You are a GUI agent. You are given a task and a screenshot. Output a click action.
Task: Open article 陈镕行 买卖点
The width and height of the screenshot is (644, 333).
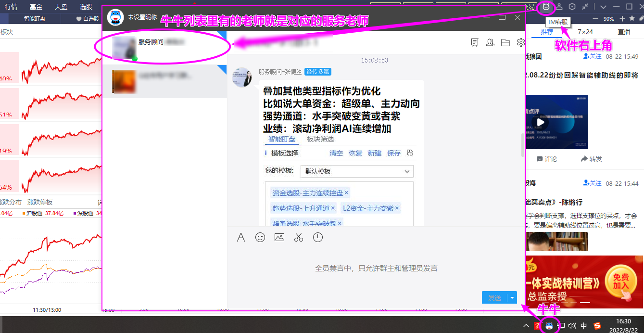point(554,202)
